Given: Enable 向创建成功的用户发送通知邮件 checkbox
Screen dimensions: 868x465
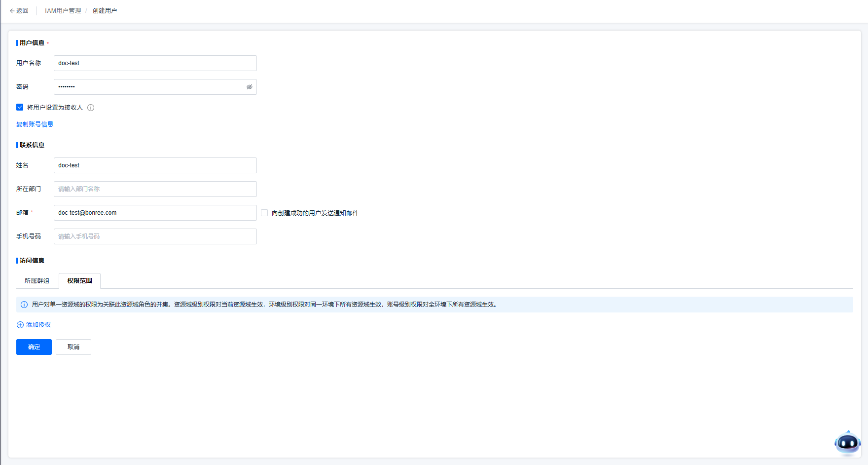Looking at the screenshot, I should pos(264,213).
